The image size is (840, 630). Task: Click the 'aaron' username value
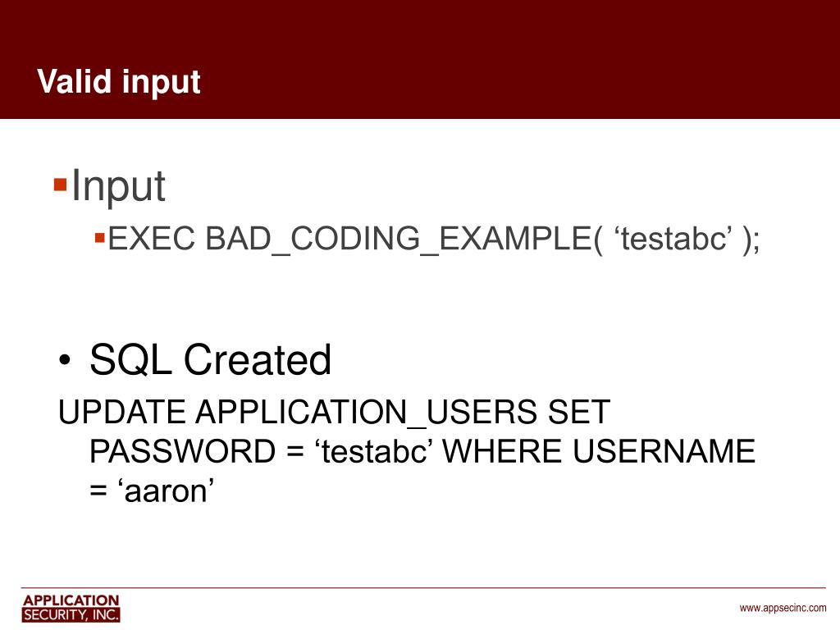point(166,491)
